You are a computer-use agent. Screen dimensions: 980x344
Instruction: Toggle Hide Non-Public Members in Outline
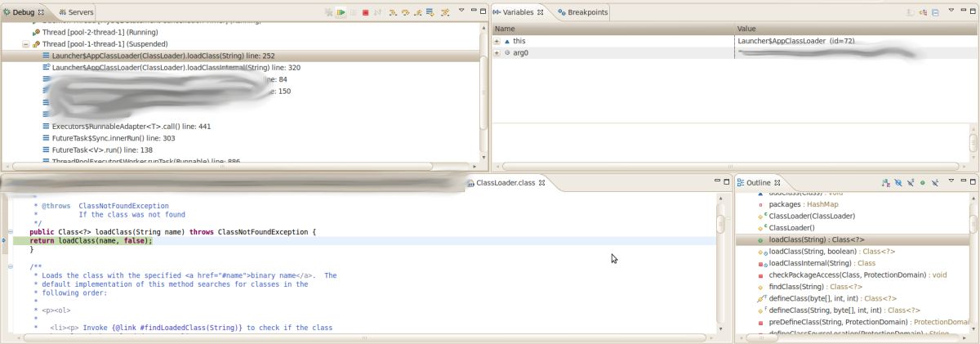[x=923, y=182]
